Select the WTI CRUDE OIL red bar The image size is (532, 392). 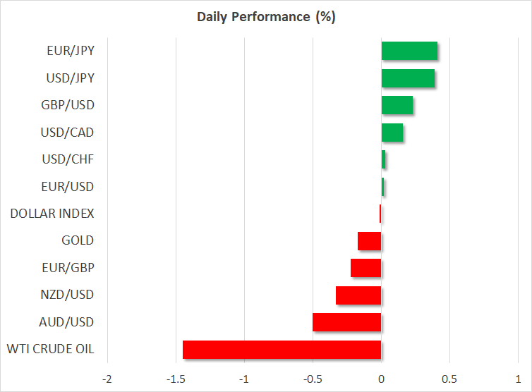click(x=282, y=349)
